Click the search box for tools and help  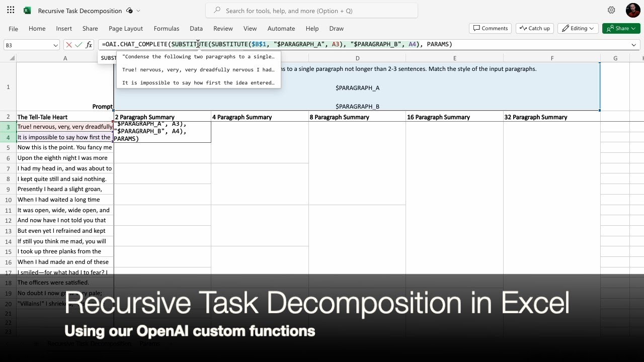(x=311, y=11)
